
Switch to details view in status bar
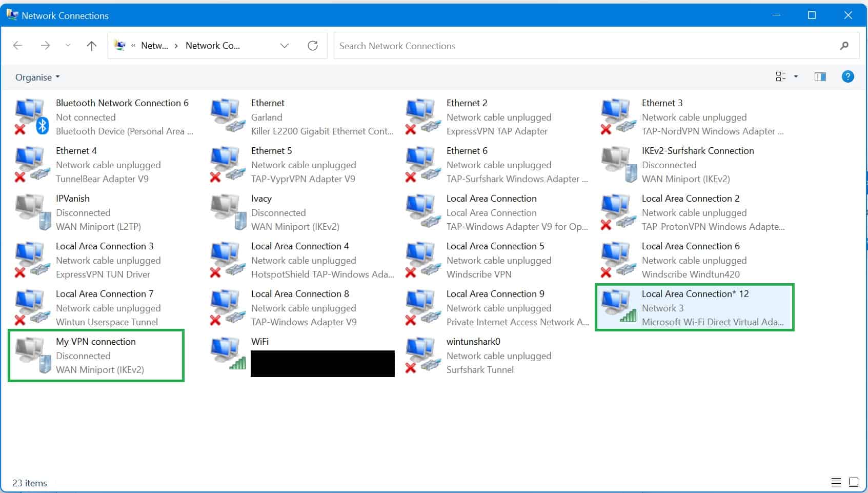(x=836, y=482)
